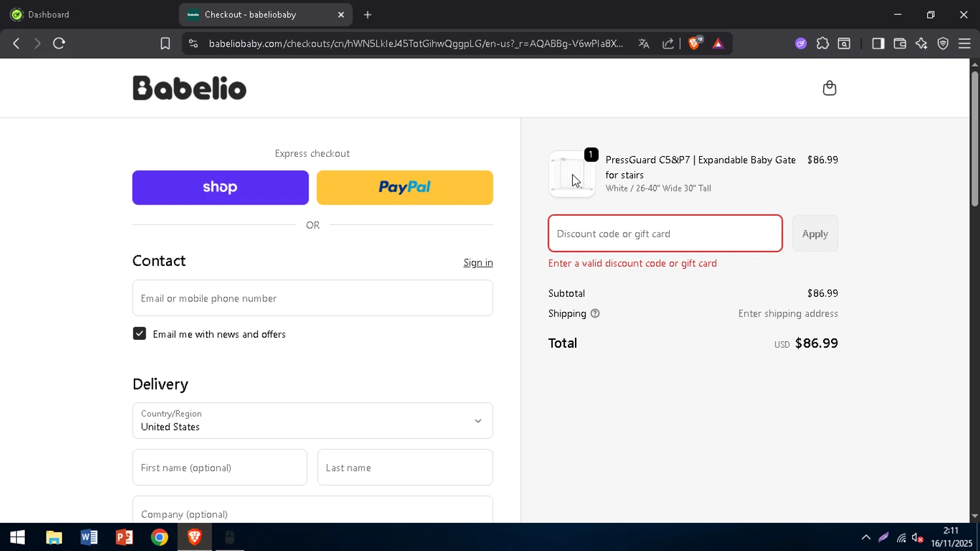Open the browser hamburger menu

click(964, 44)
